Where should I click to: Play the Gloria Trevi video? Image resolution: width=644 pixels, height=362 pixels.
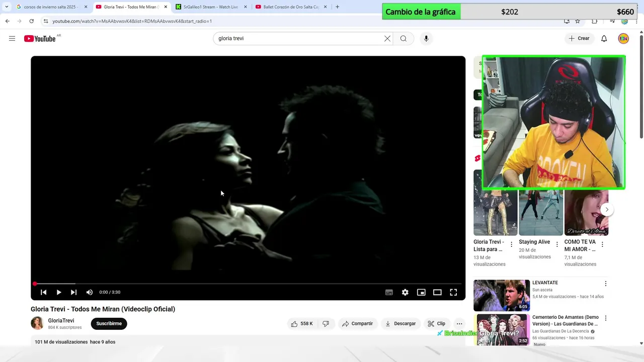[x=59, y=292]
